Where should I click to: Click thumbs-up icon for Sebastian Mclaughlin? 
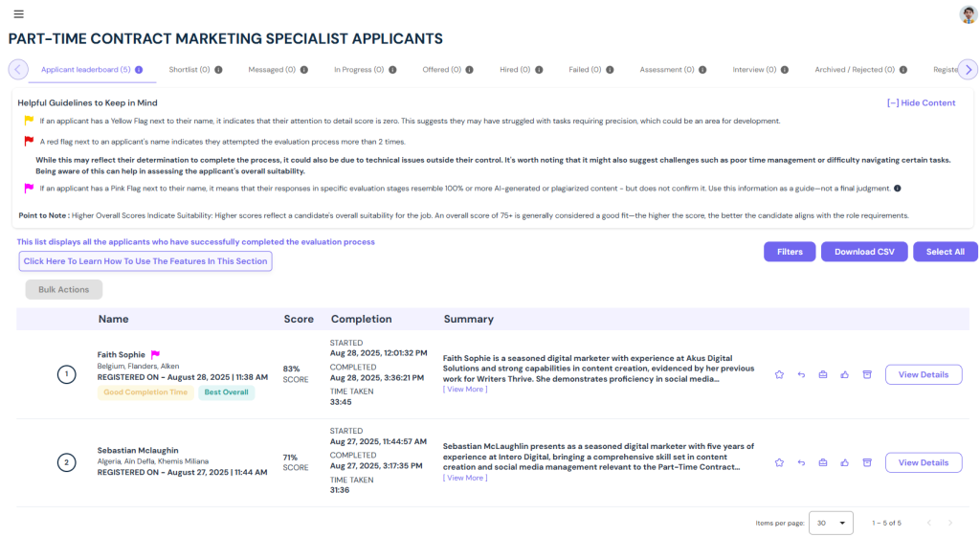pos(845,462)
